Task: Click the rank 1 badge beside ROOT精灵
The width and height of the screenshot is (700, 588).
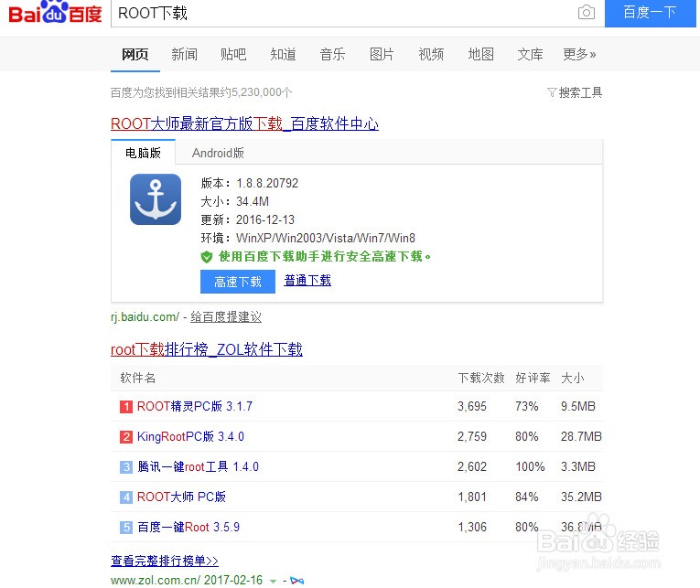Action: click(126, 407)
